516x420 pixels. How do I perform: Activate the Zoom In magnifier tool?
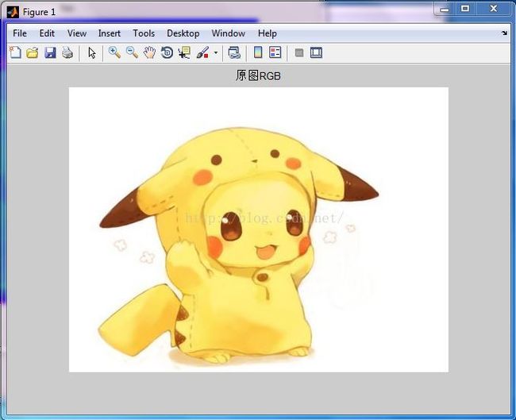114,52
